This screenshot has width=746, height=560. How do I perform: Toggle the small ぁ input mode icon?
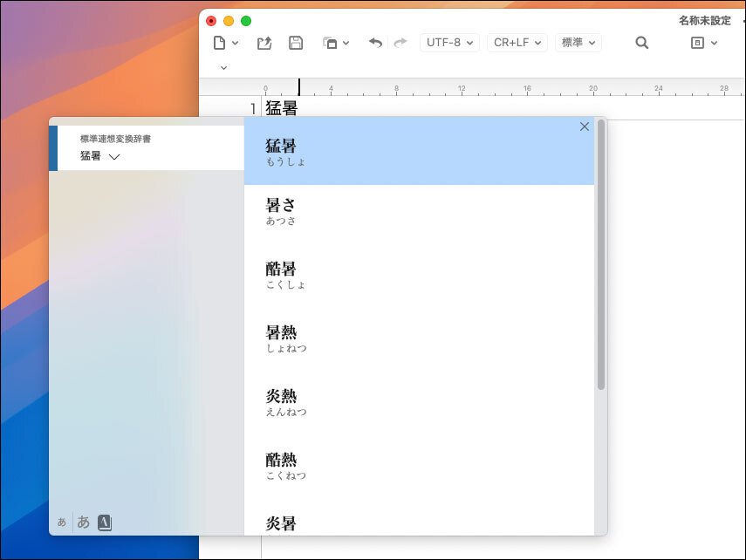(60, 522)
